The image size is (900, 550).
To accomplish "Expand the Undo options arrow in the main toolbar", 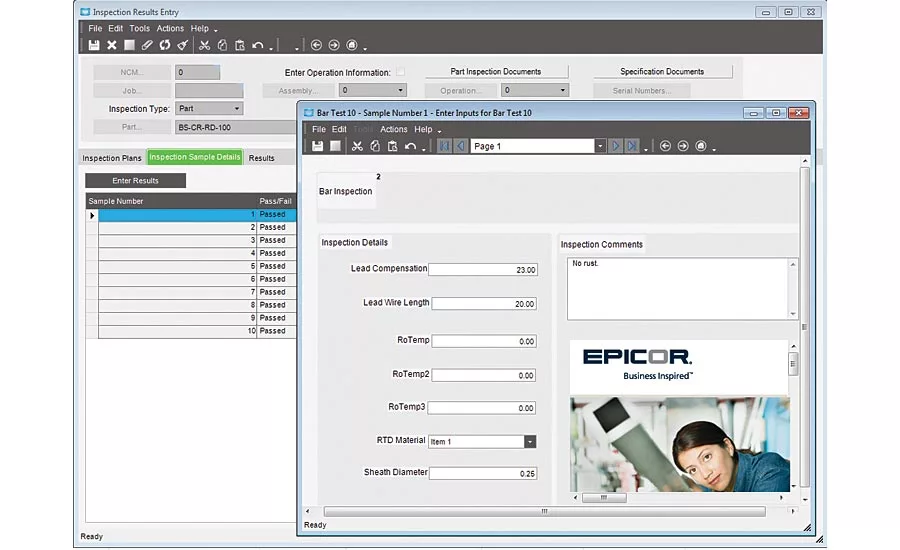I will (x=271, y=48).
